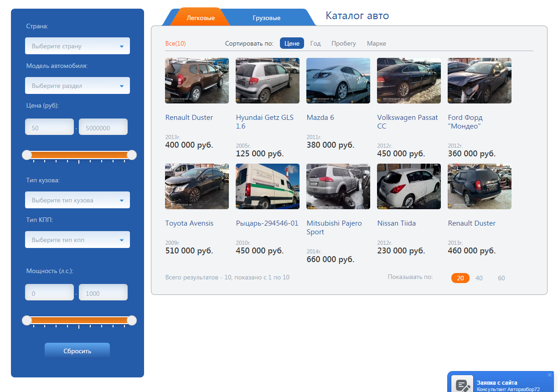The image size is (558, 392).
Task: Open the Страна country dropdown
Action: tap(77, 46)
